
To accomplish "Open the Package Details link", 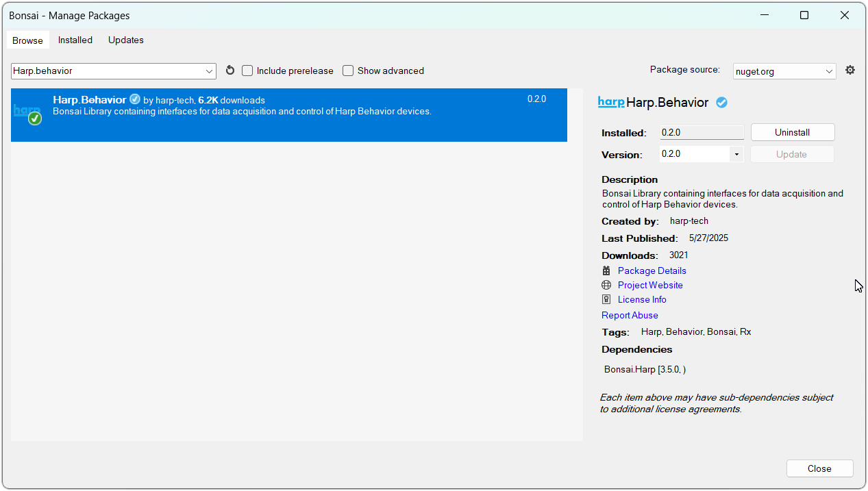I will pyautogui.click(x=652, y=270).
